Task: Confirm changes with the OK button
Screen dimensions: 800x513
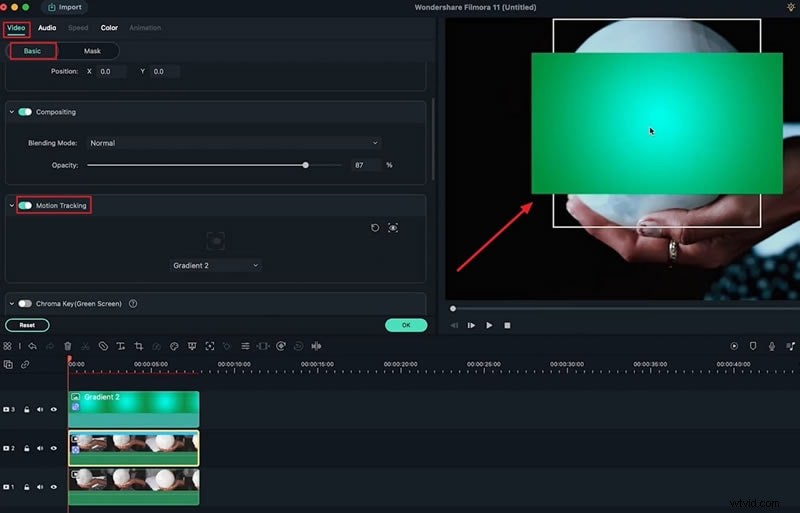Action: pyautogui.click(x=406, y=325)
